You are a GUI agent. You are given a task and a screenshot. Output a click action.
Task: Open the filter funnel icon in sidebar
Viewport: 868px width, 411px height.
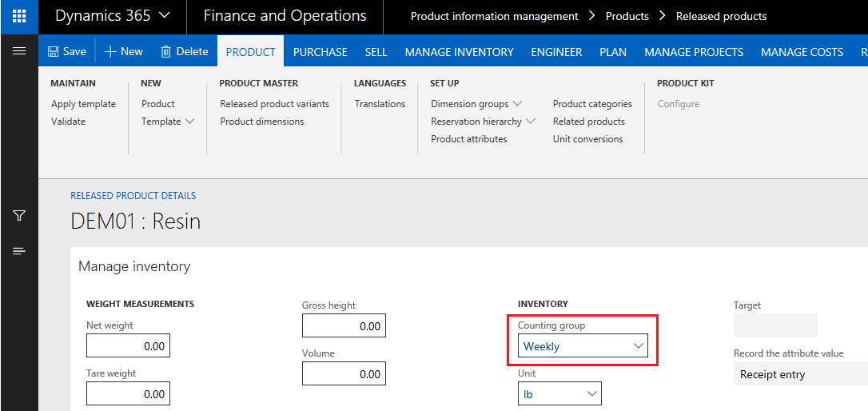19,215
